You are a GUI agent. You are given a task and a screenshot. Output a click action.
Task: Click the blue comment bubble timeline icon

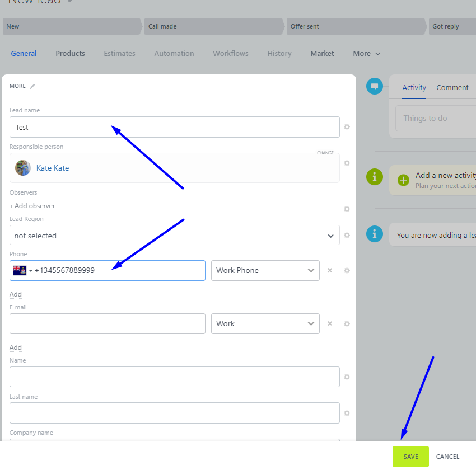click(x=374, y=87)
